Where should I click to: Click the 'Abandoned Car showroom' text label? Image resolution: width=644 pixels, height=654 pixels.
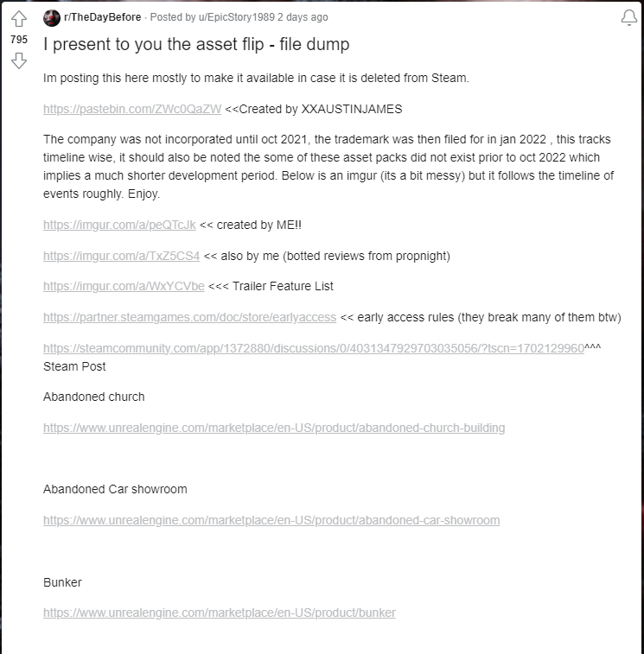[x=115, y=489]
